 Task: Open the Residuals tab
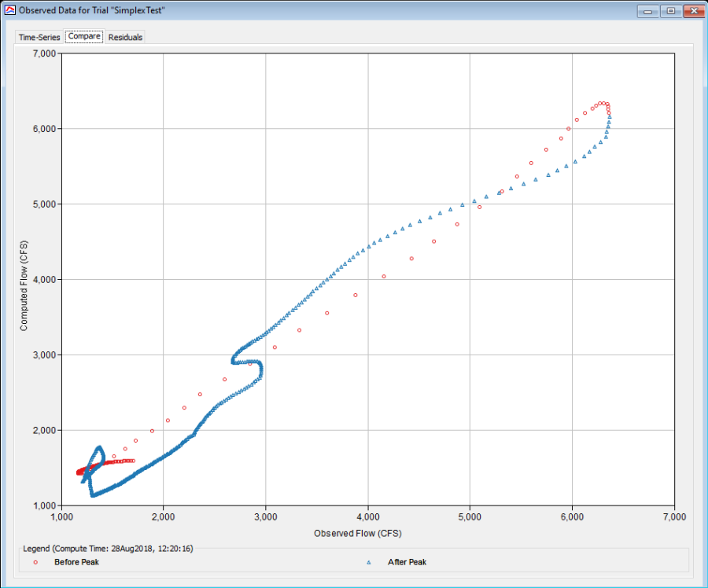pos(125,37)
